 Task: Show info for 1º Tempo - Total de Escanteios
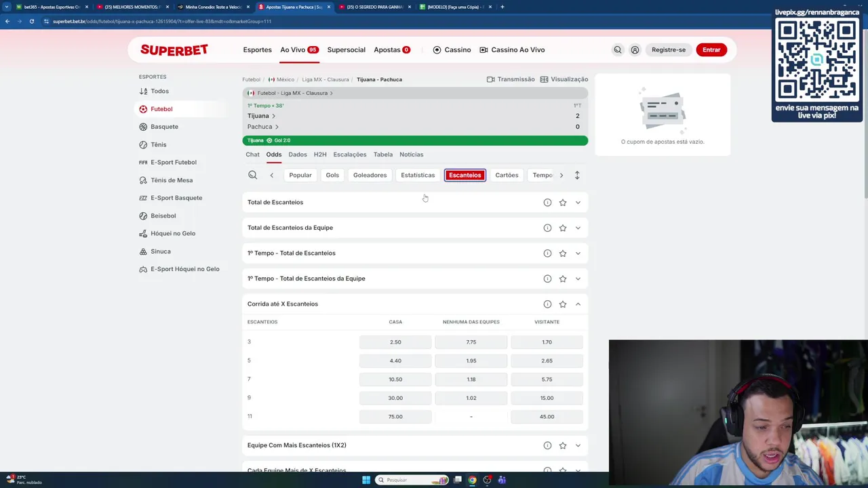click(x=547, y=253)
